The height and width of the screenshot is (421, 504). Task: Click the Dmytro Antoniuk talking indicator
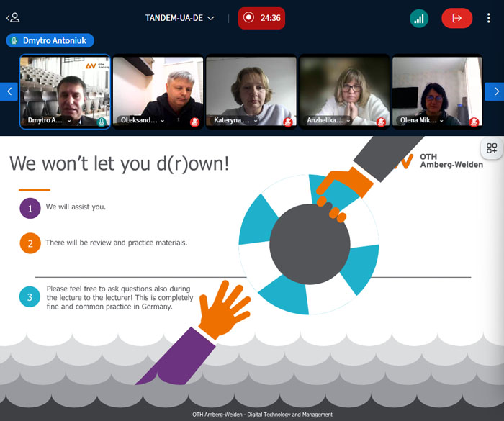tap(50, 41)
